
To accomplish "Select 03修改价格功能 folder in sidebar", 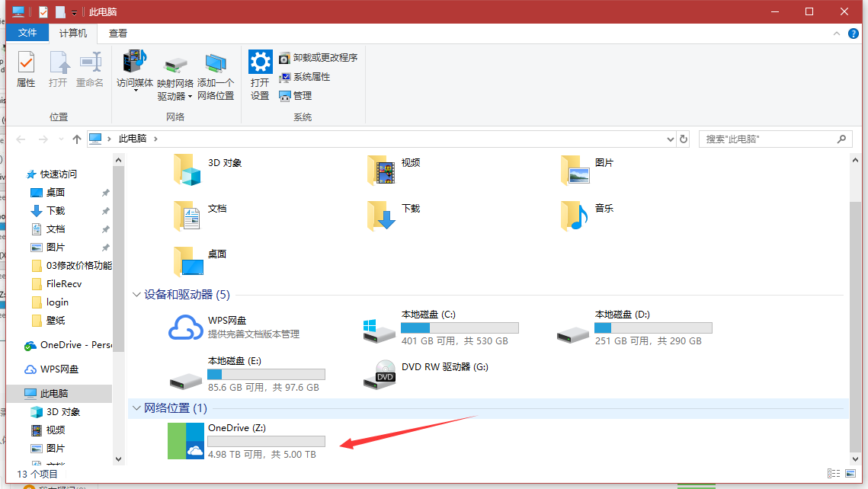I will [78, 266].
